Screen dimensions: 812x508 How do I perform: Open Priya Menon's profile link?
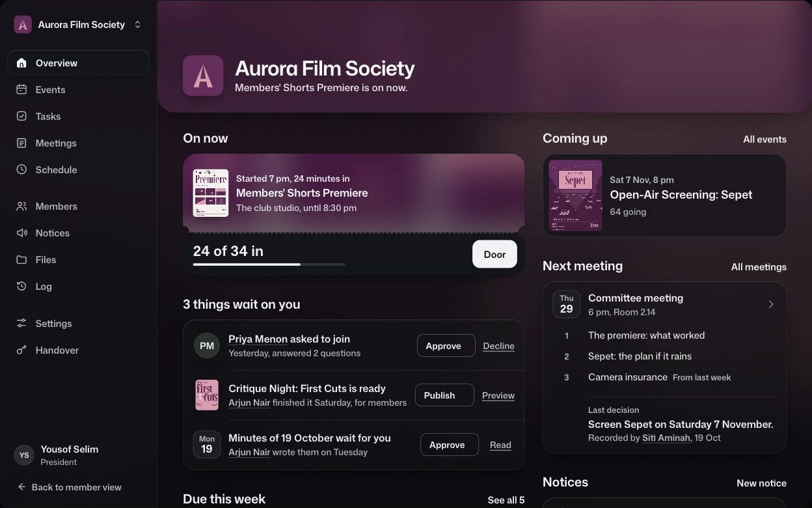[258, 339]
